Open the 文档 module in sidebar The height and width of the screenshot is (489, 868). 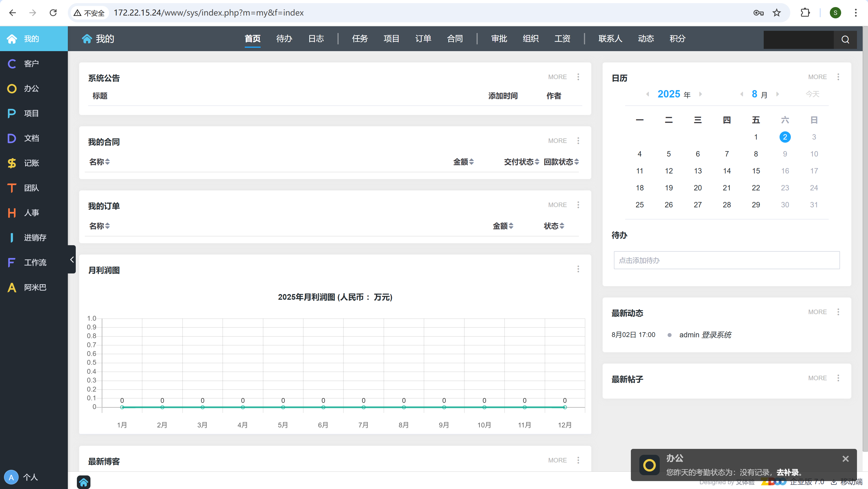34,138
